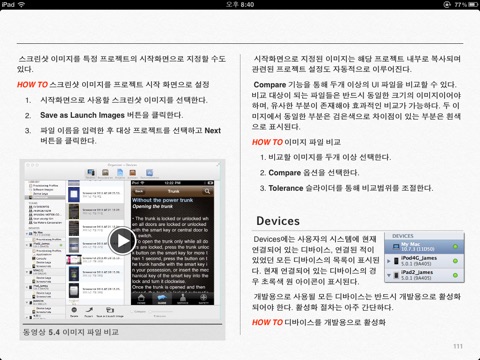Collapse the iPad2_James device triangle
The width and height of the screenshot is (480, 360).
389,275
